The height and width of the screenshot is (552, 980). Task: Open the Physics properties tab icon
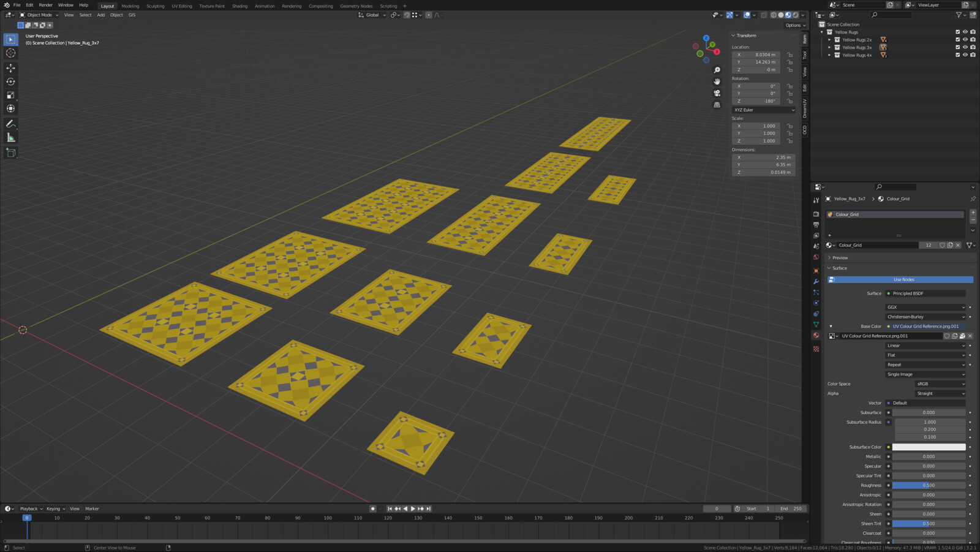816,303
